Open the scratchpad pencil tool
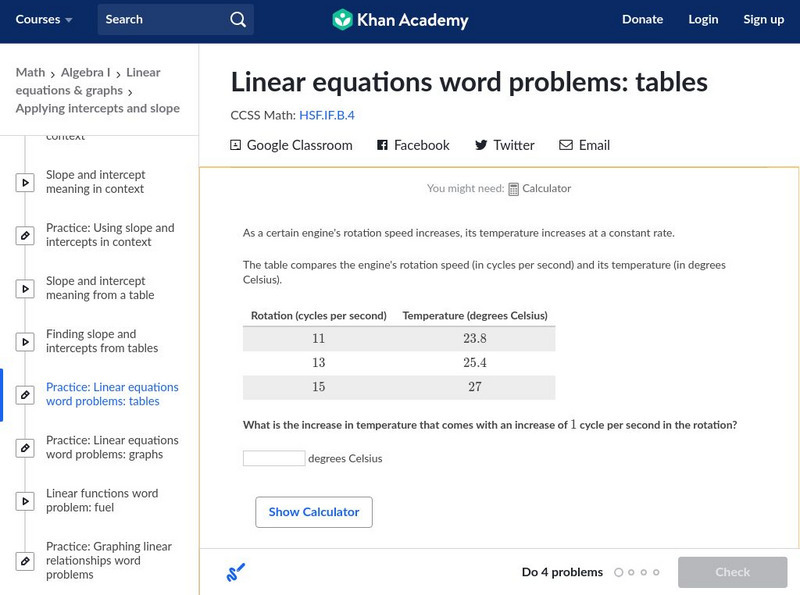800x595 pixels. 235,573
